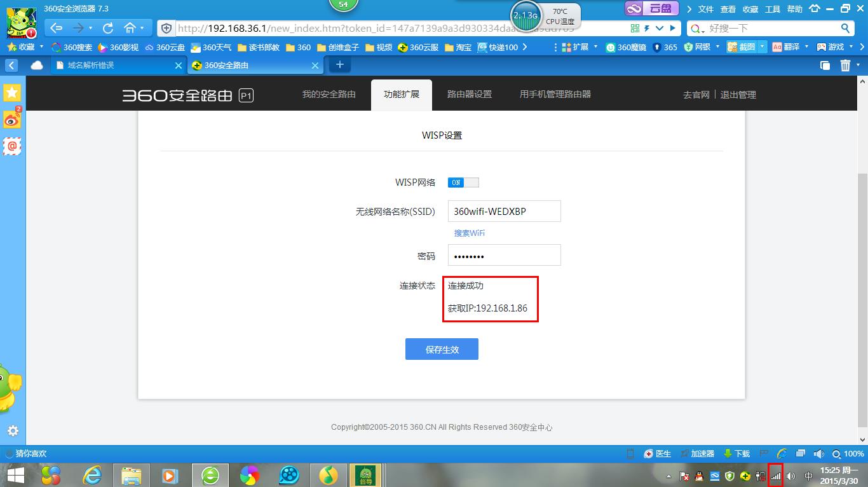Click the 去官网 link

pyautogui.click(x=696, y=95)
